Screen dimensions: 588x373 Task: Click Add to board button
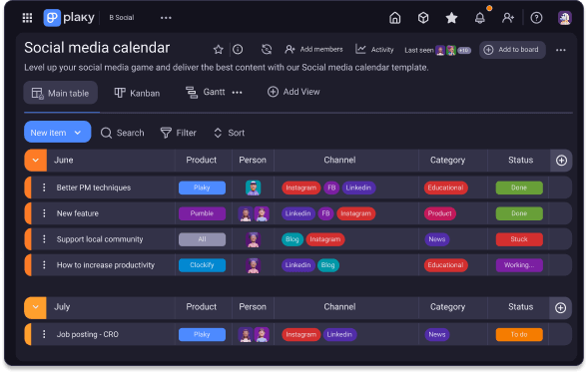(x=512, y=50)
